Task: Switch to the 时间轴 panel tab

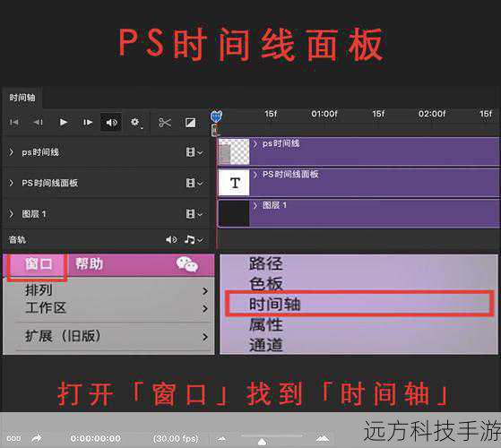Action: point(22,98)
